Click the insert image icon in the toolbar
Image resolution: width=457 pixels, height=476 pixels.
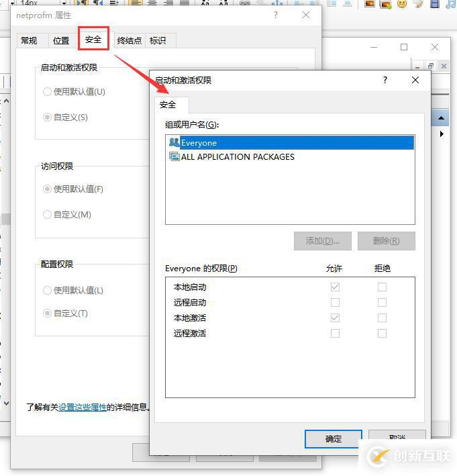point(369,4)
